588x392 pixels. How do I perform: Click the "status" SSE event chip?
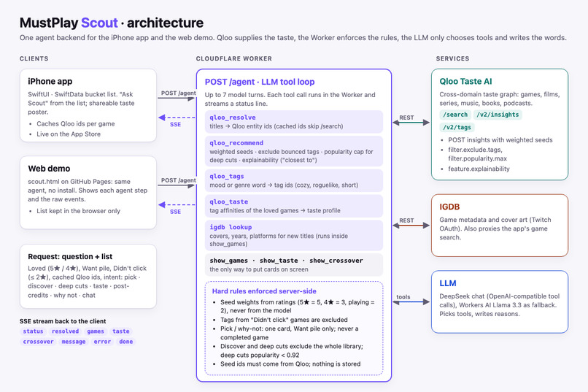(x=33, y=331)
